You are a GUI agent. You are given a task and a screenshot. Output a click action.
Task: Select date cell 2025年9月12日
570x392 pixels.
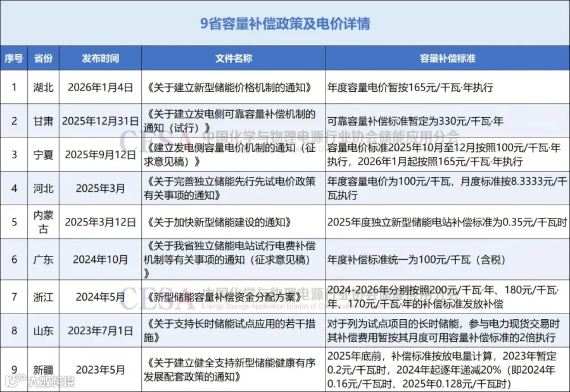point(100,155)
